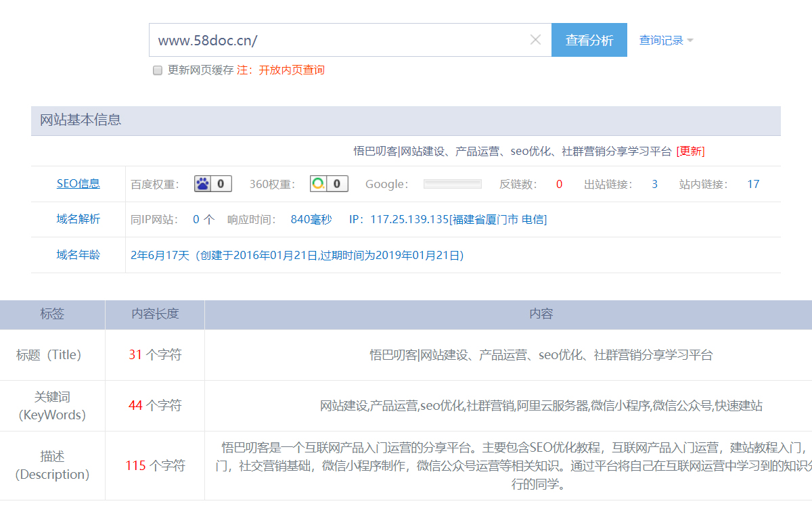Image resolution: width=812 pixels, height=514 pixels.
Task: Click the 同IP网站 count 0 个
Action: tap(204, 219)
